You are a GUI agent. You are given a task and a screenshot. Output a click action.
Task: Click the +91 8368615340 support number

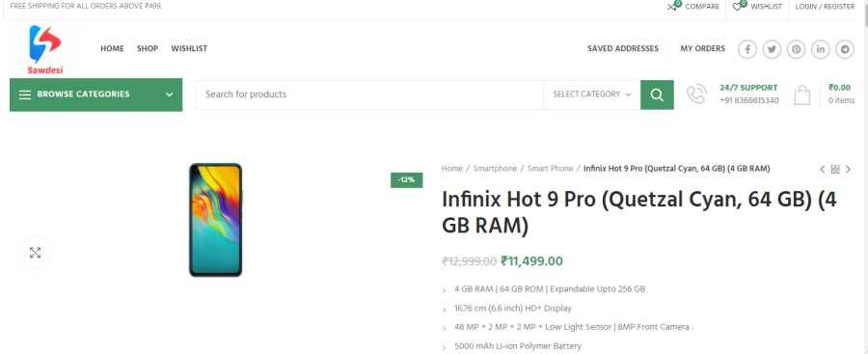point(749,101)
